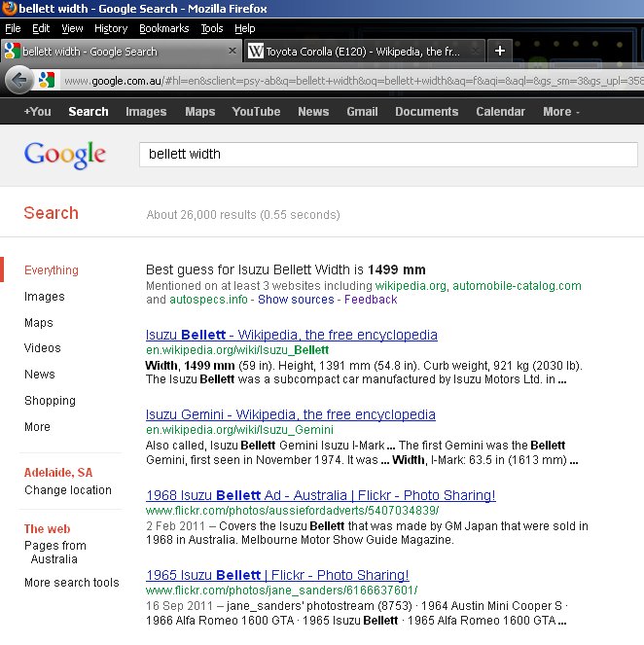Image resolution: width=644 pixels, height=645 pixels.
Task: Open the Tools menu
Action: pyautogui.click(x=212, y=28)
